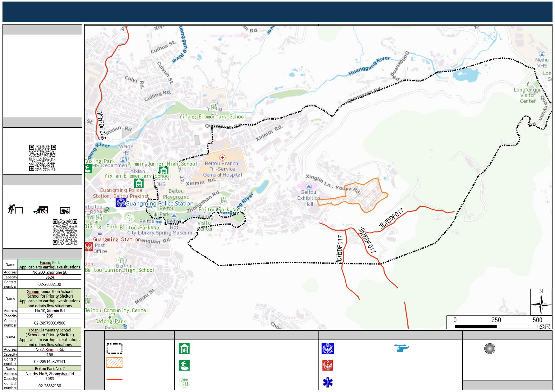Image resolution: width=555 pixels, height=392 pixels.
Task: Click the 備 marker near Yifang Elementary School
Action: click(214, 107)
